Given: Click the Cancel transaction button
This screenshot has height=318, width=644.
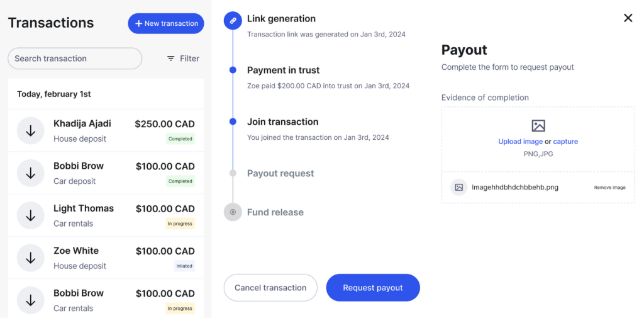Looking at the screenshot, I should click(x=270, y=288).
